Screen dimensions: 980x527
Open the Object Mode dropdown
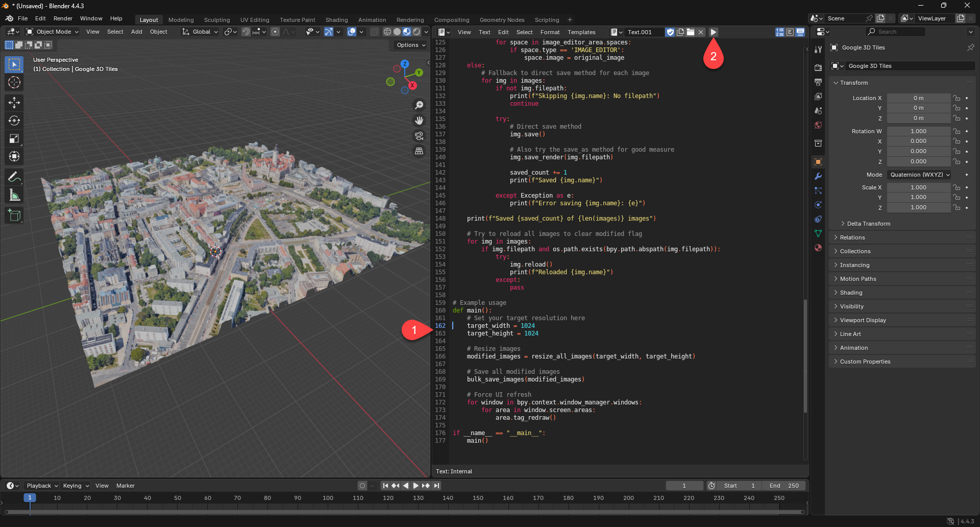(x=53, y=32)
